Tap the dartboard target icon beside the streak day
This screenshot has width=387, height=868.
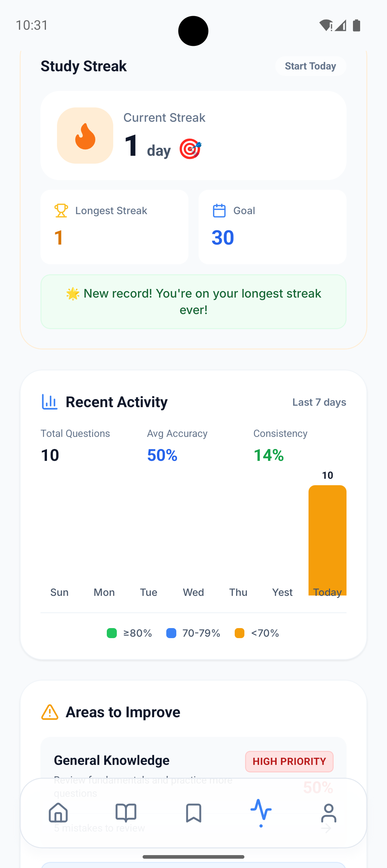[x=190, y=150]
